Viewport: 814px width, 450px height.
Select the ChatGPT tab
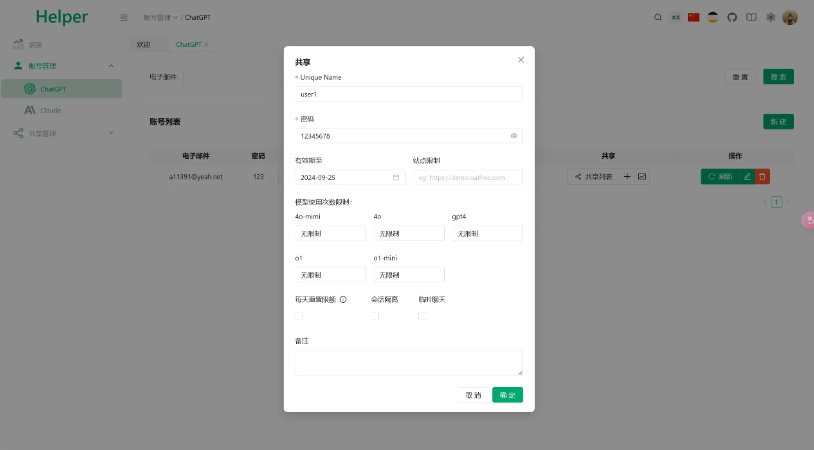(x=188, y=45)
